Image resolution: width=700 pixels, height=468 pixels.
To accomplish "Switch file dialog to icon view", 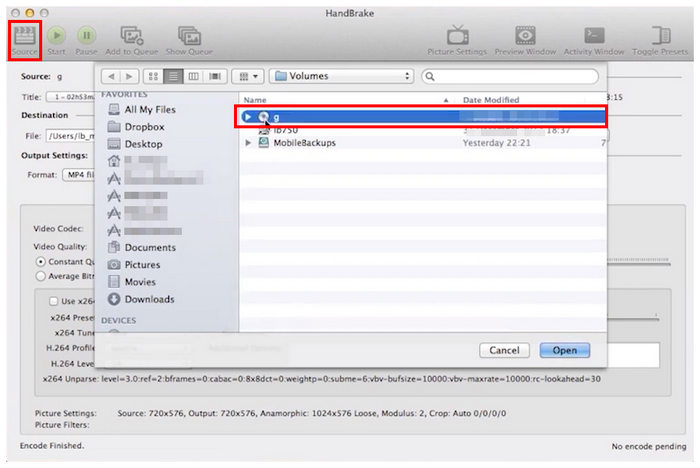I will coord(153,76).
